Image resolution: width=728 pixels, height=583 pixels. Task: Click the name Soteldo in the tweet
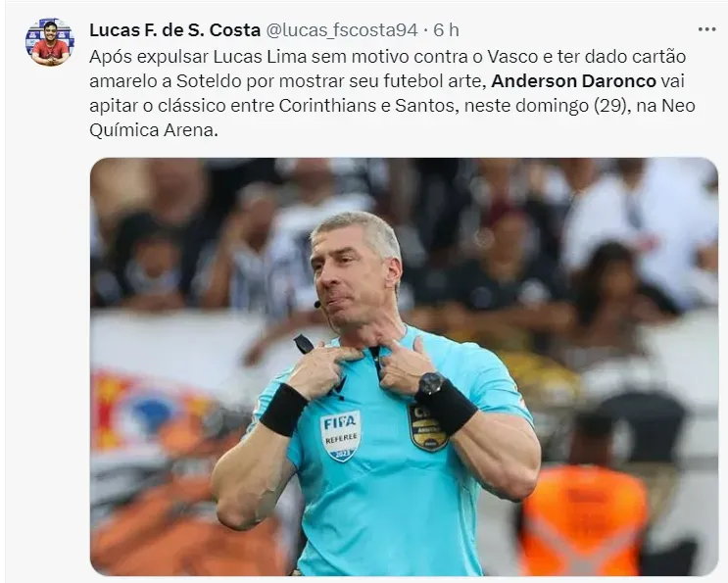click(209, 81)
